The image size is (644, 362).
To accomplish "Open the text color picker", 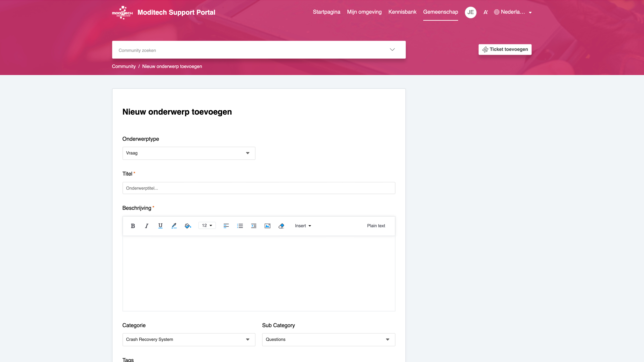I will (174, 226).
